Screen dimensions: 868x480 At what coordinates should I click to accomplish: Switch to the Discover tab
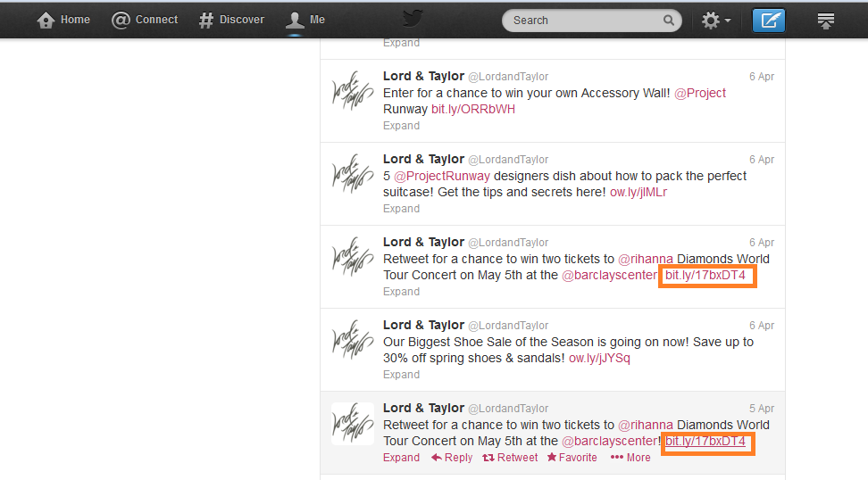(x=231, y=20)
